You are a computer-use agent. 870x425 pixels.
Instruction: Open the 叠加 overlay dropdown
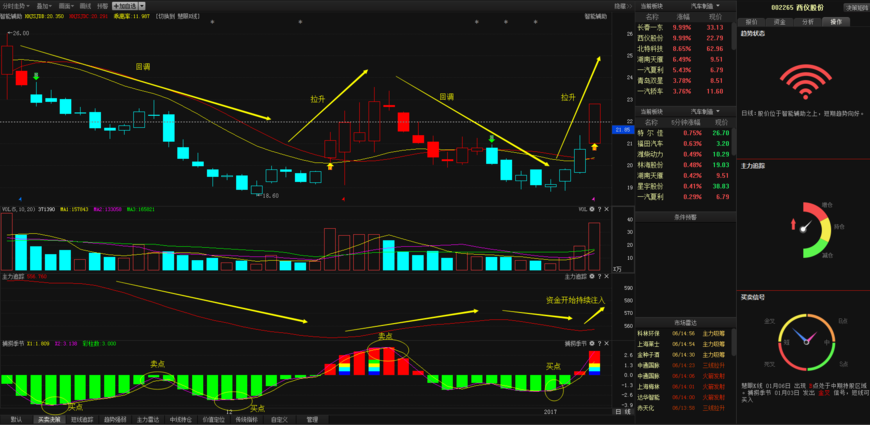42,6
